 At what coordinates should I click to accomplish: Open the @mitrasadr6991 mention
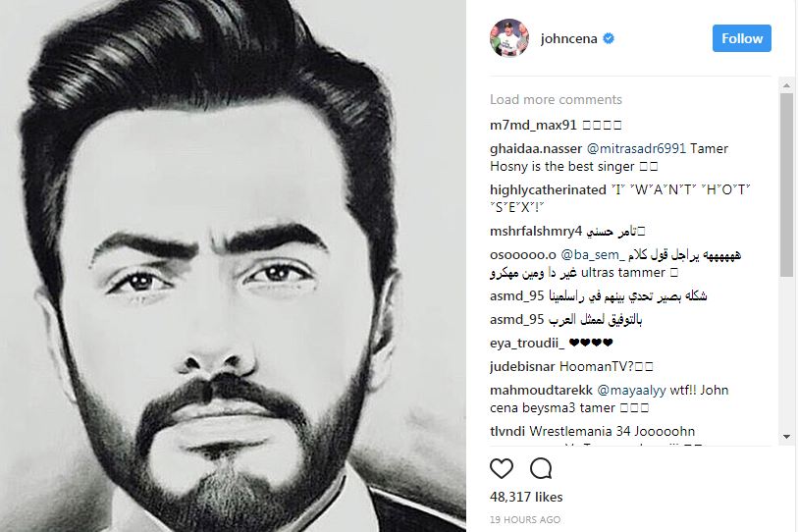pyautogui.click(x=636, y=148)
